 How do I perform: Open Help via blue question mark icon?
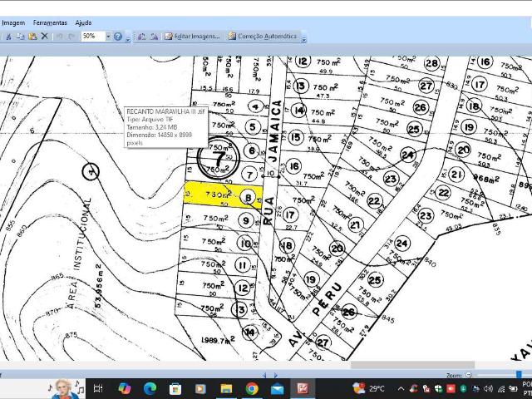(118, 37)
